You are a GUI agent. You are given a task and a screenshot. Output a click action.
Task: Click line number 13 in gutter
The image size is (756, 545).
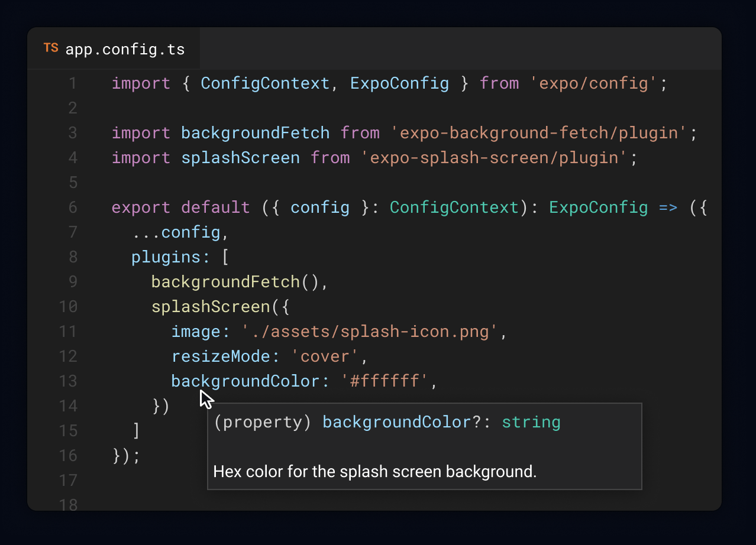point(68,381)
